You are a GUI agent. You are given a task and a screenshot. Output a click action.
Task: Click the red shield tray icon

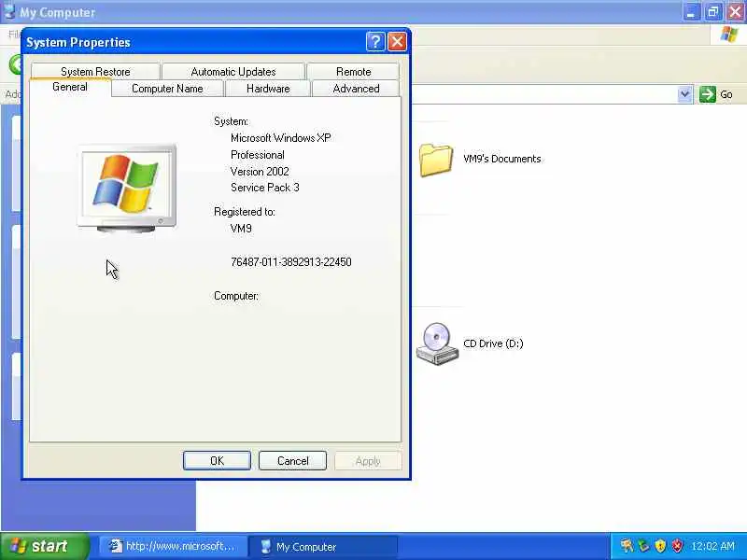click(x=677, y=546)
